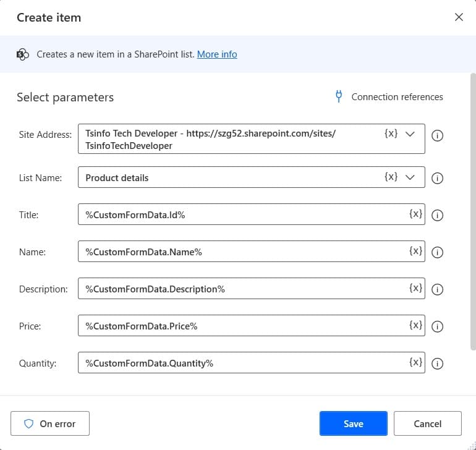Expand the Site Address dropdown
The height and width of the screenshot is (450, 476).
point(410,134)
